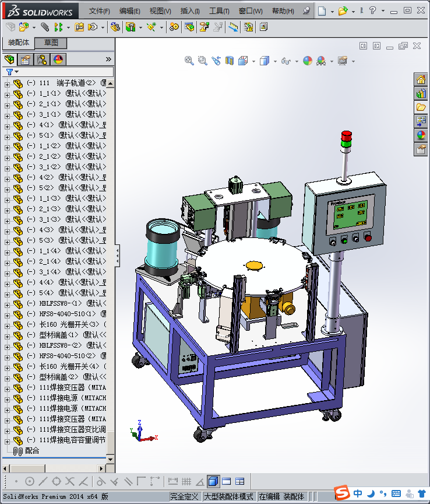
Task: Open the 文件(F) menu
Action: [x=99, y=11]
